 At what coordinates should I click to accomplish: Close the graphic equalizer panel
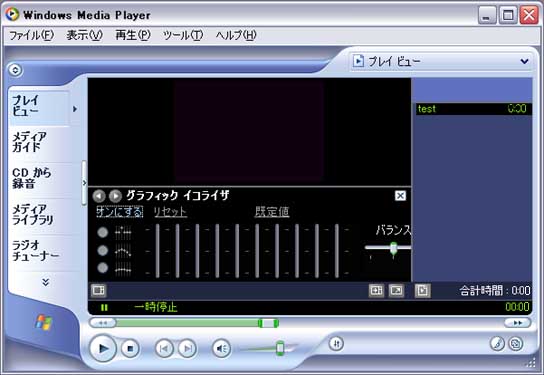[400, 196]
